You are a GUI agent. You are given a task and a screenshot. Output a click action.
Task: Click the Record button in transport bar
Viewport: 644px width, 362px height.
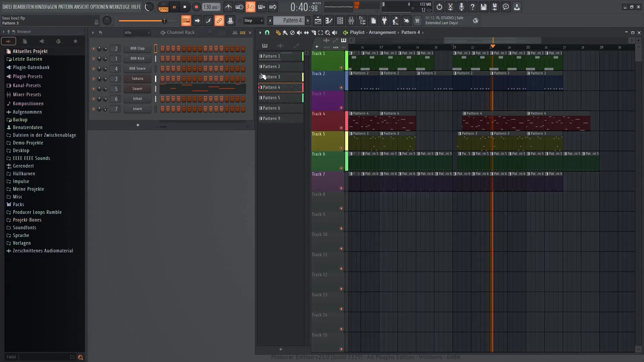click(196, 7)
